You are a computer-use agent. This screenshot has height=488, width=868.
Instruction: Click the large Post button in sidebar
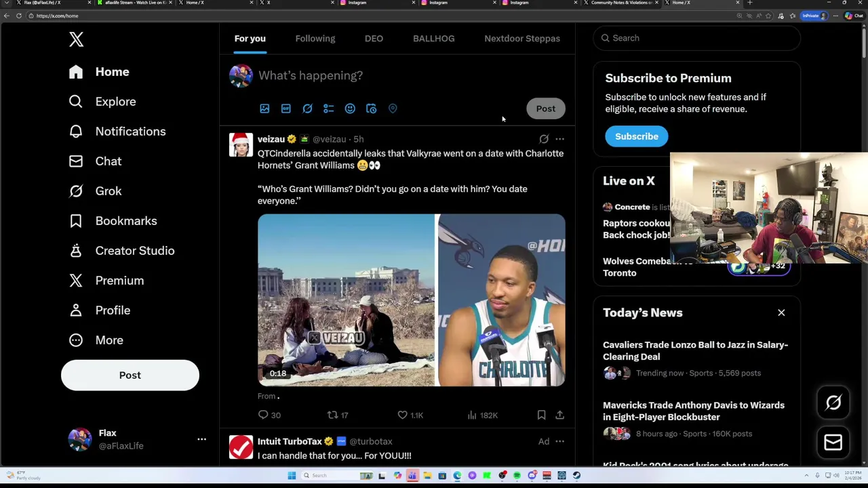(x=130, y=375)
